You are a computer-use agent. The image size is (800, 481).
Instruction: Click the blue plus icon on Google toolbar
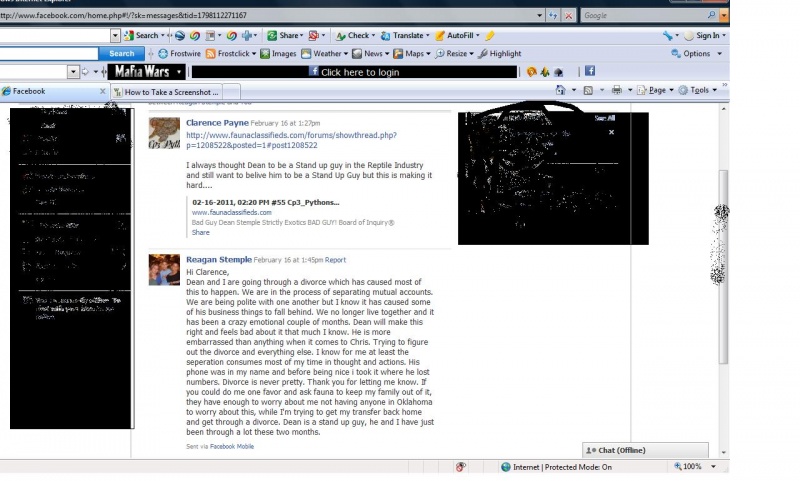pos(249,35)
